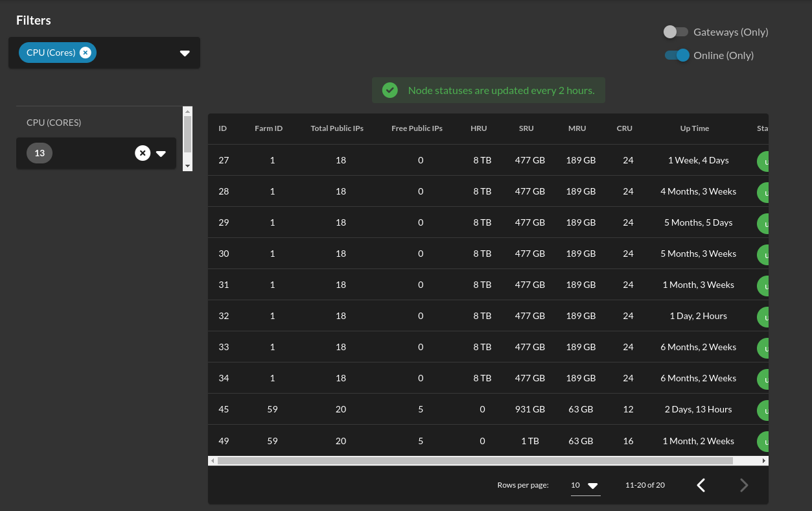Click the right arrow on the table scrollbar

pyautogui.click(x=763, y=460)
